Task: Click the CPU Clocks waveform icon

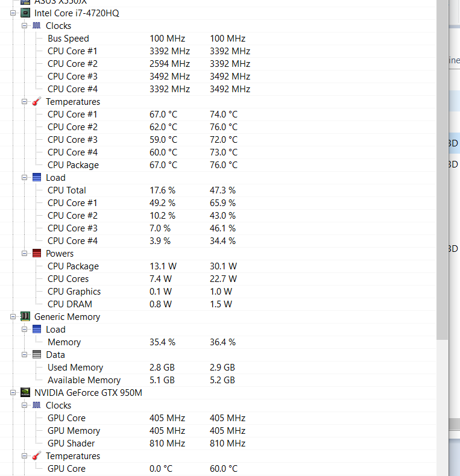Action: [x=36, y=25]
